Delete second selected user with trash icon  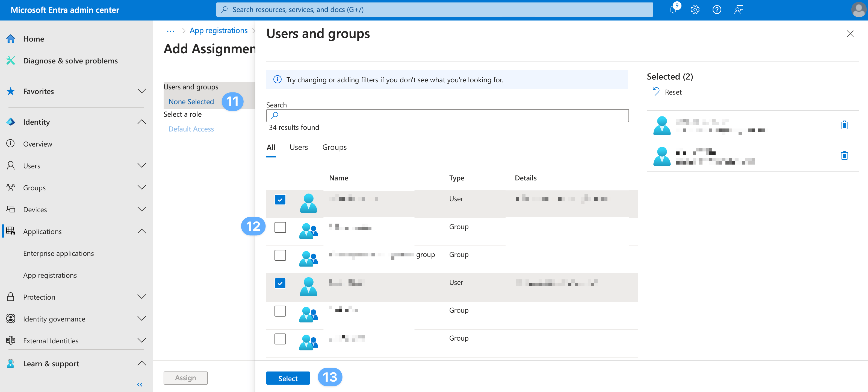tap(844, 156)
